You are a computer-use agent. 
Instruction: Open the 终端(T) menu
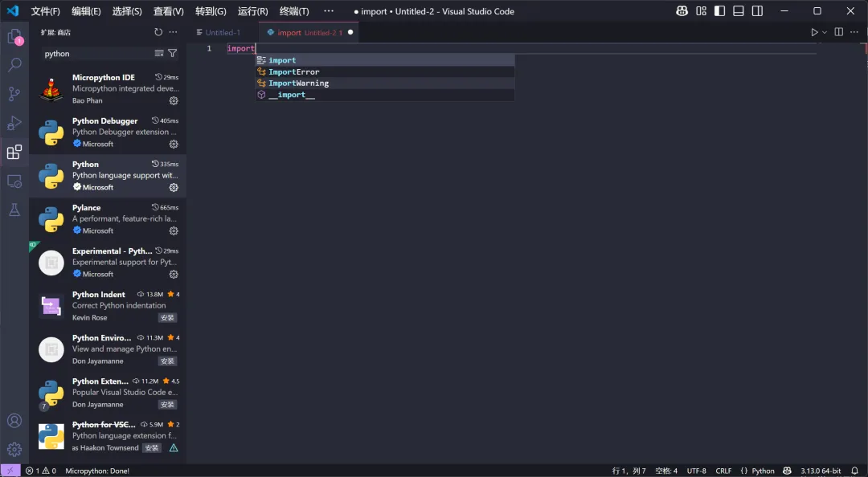pyautogui.click(x=294, y=11)
